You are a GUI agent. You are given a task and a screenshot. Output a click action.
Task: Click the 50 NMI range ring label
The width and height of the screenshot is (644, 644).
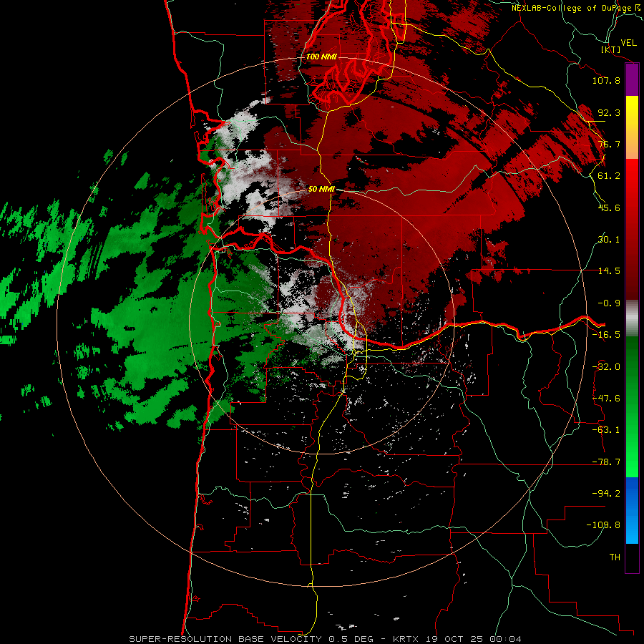[x=321, y=190]
